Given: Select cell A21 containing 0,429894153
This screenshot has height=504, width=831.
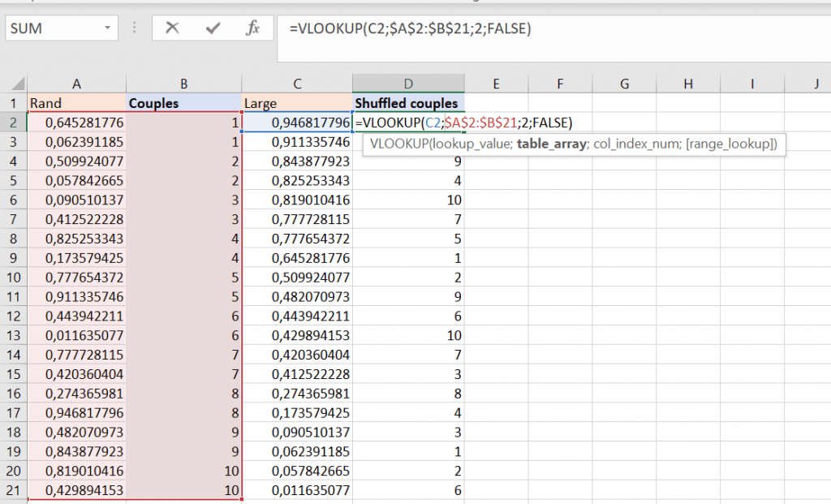Looking at the screenshot, I should click(76, 490).
